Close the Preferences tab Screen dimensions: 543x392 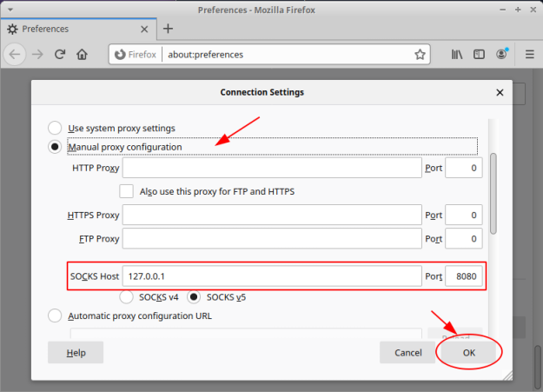coord(144,29)
